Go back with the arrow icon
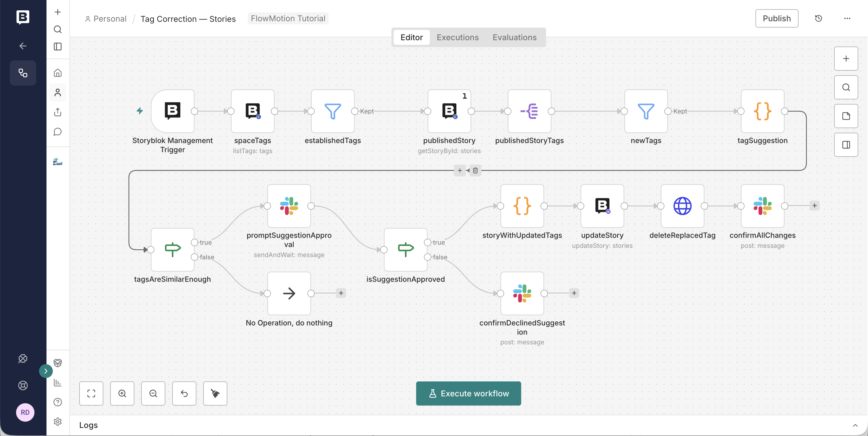This screenshot has width=868, height=436. click(23, 46)
